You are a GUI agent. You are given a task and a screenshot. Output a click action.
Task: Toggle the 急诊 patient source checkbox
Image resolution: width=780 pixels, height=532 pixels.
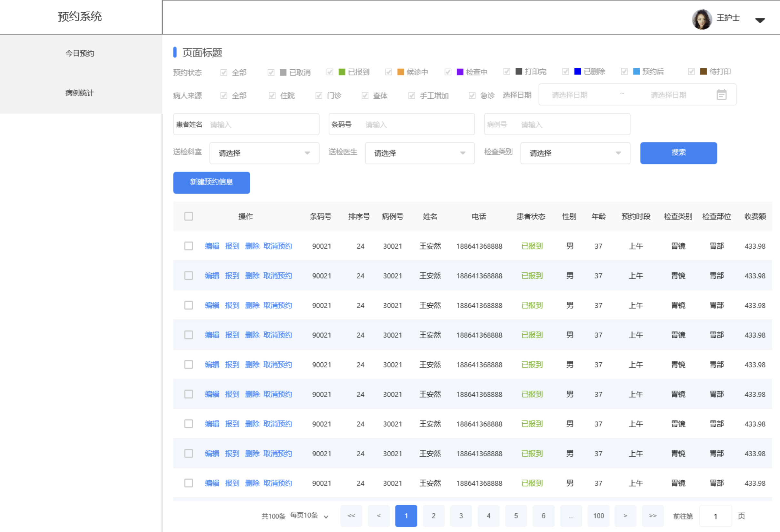[472, 96]
